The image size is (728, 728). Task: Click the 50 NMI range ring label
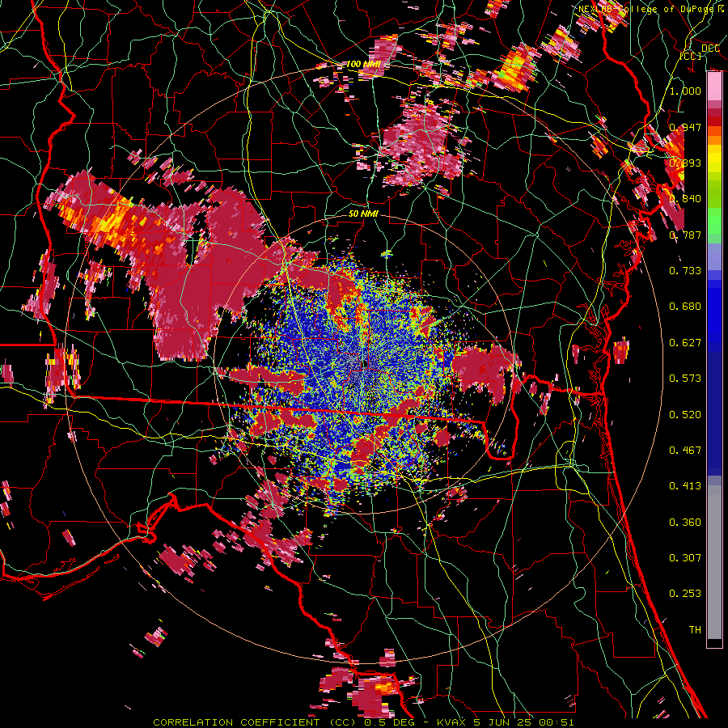pyautogui.click(x=363, y=214)
